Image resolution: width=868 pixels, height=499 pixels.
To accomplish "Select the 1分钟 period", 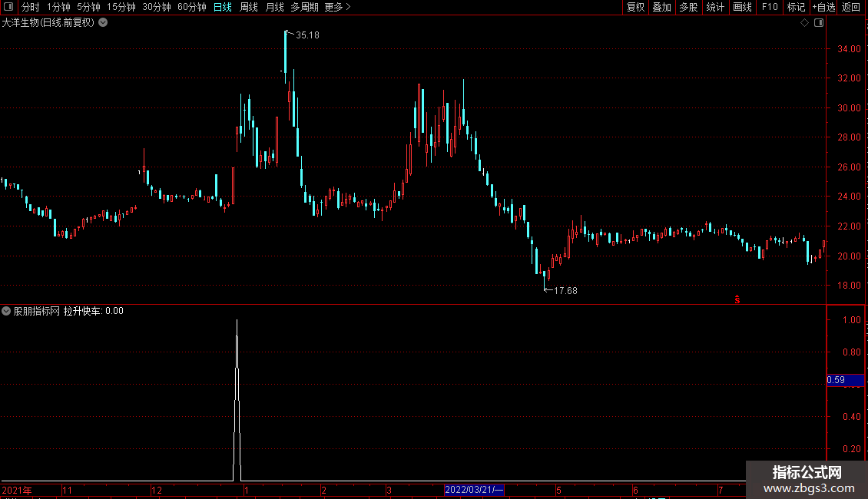I will [x=58, y=7].
